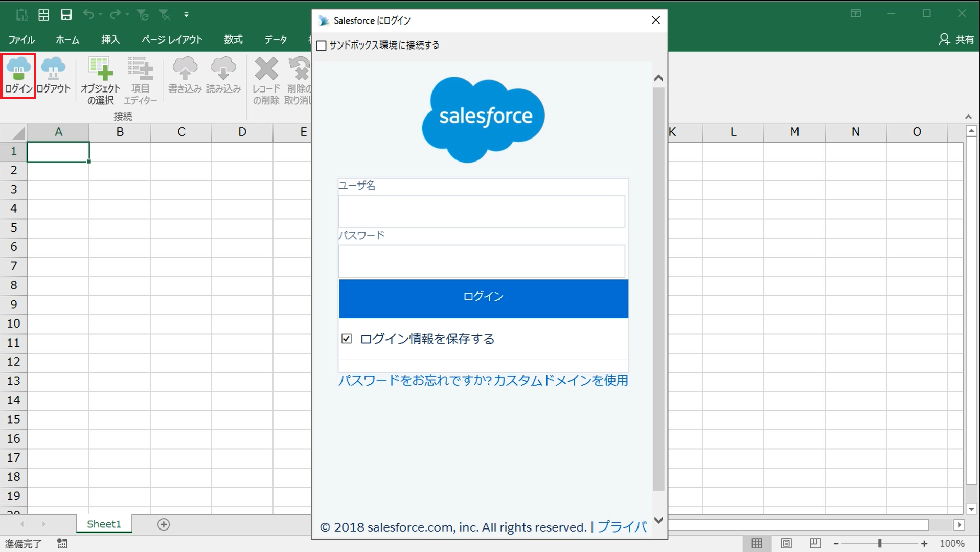Expand the undo history dropdown arrow

point(101,15)
